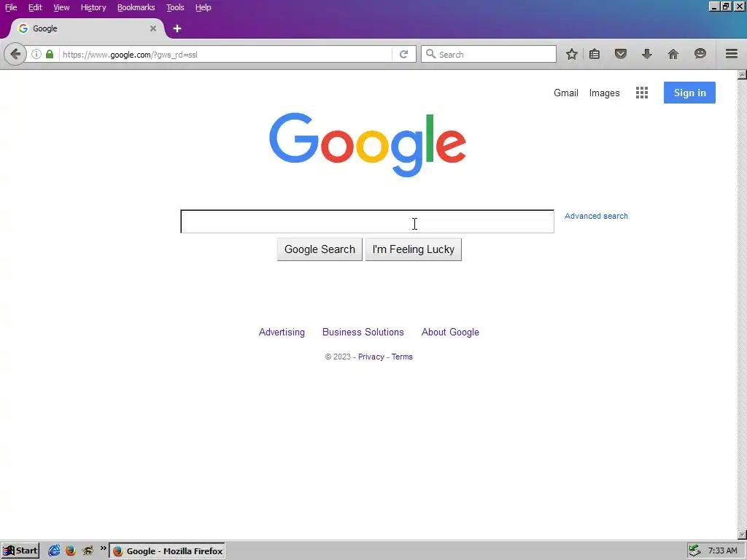This screenshot has height=560, width=747.
Task: Click the scrollbar down arrow
Action: pos(742,535)
